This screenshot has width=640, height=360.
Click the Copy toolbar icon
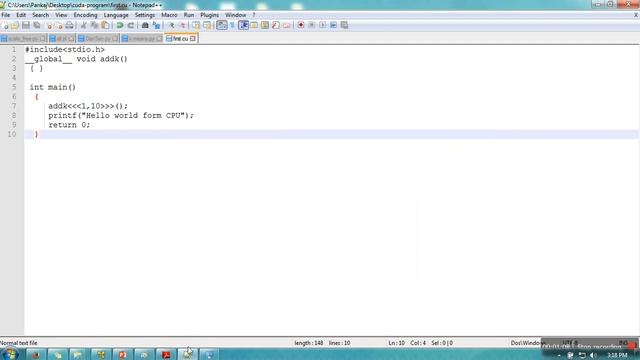point(94,25)
